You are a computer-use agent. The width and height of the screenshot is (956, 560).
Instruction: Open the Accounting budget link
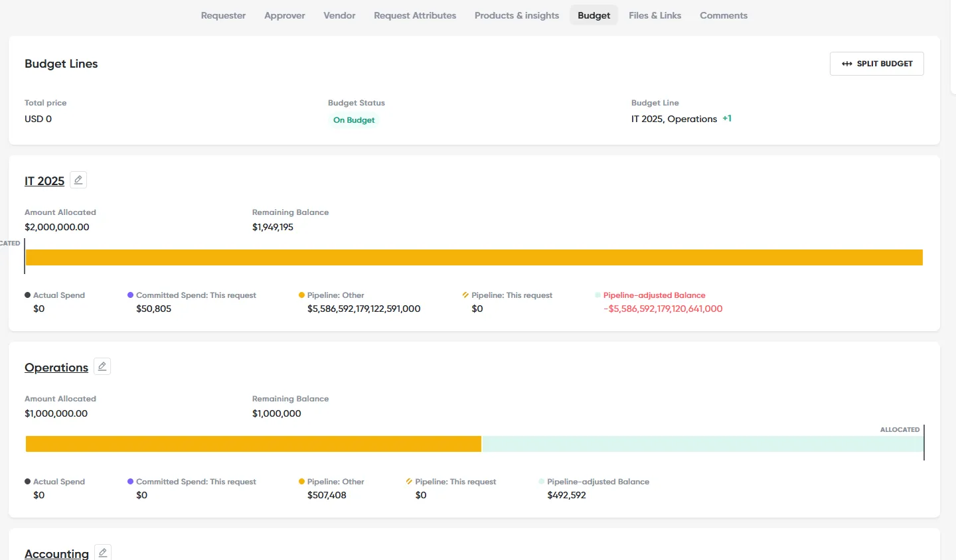[56, 553]
